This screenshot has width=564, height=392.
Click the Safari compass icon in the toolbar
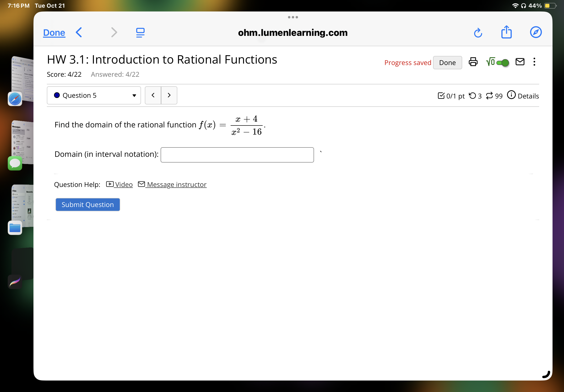point(536,32)
